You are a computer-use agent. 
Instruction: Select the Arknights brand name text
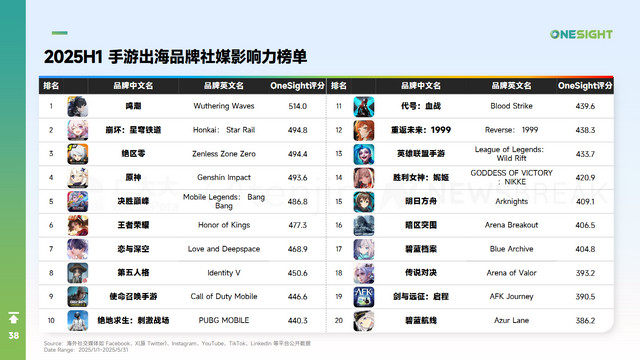(x=511, y=201)
